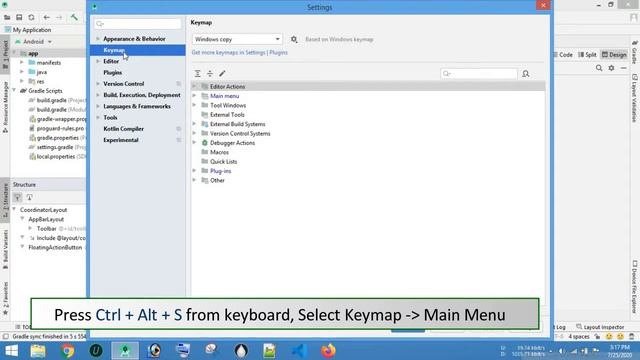Click Android Studio icon in taskbar
Image resolution: width=640 pixels, height=360 pixels.
[125, 351]
